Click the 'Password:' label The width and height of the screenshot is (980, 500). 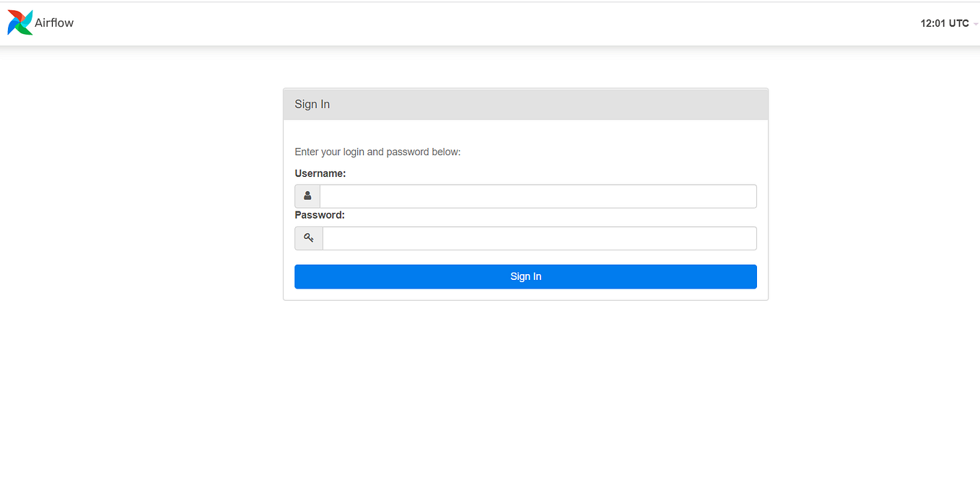(x=320, y=215)
